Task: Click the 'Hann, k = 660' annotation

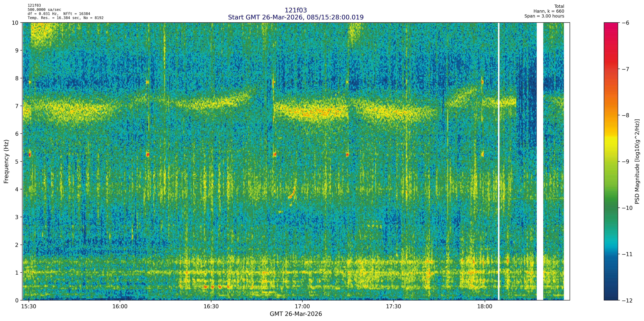Action: (549, 11)
